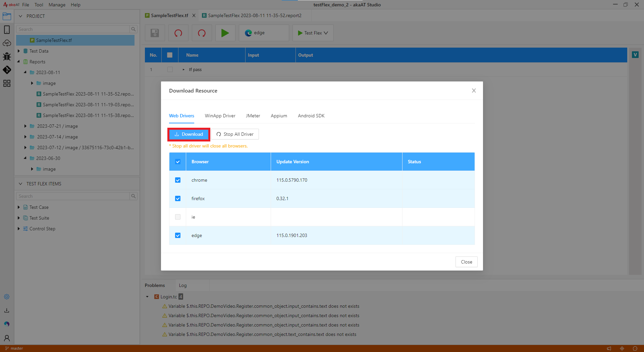Open the Tool menu
Image resolution: width=644 pixels, height=352 pixels.
click(x=39, y=5)
